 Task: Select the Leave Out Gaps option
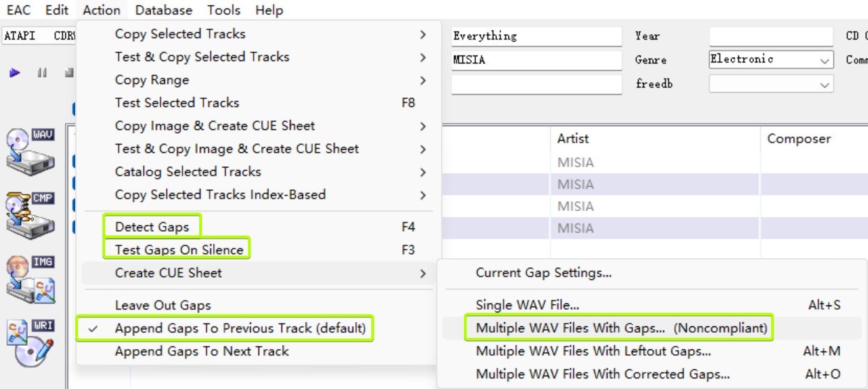point(163,305)
